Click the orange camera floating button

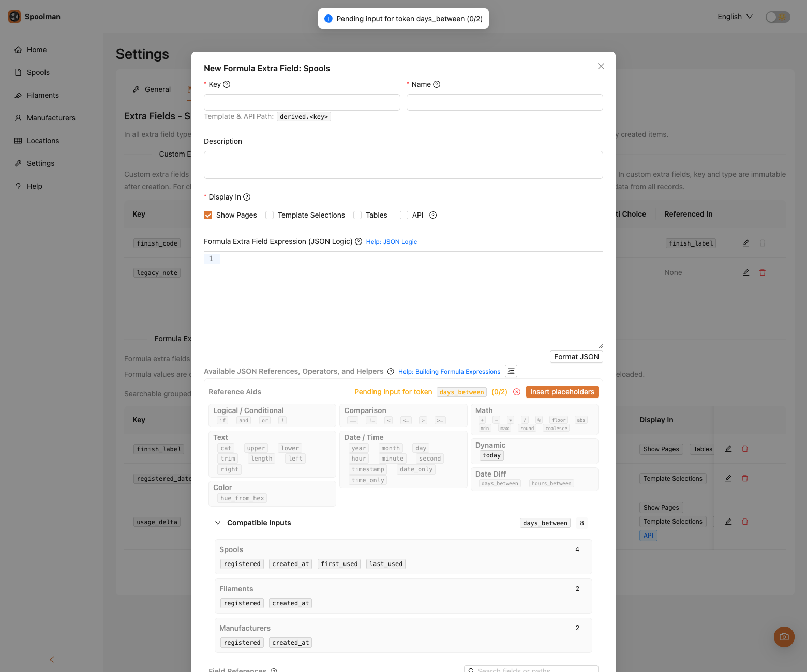tap(784, 637)
